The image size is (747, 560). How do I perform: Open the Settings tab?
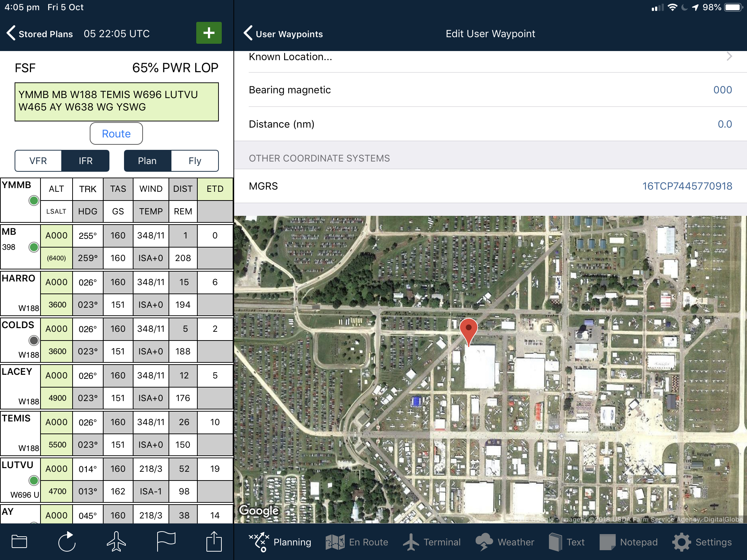[x=702, y=542]
